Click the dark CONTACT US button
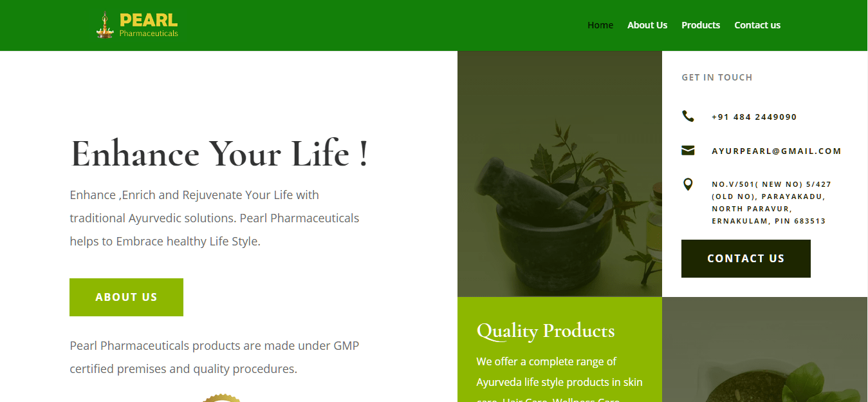This screenshot has width=868, height=402. coord(746,258)
